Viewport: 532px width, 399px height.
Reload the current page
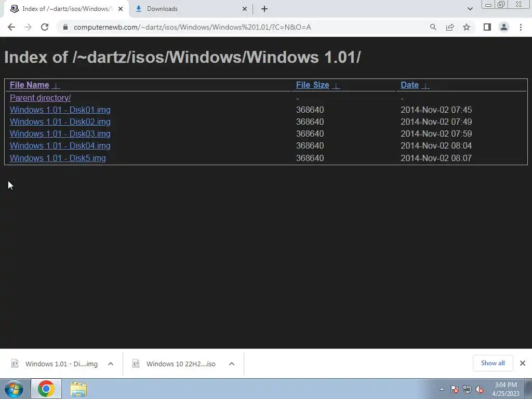point(45,27)
